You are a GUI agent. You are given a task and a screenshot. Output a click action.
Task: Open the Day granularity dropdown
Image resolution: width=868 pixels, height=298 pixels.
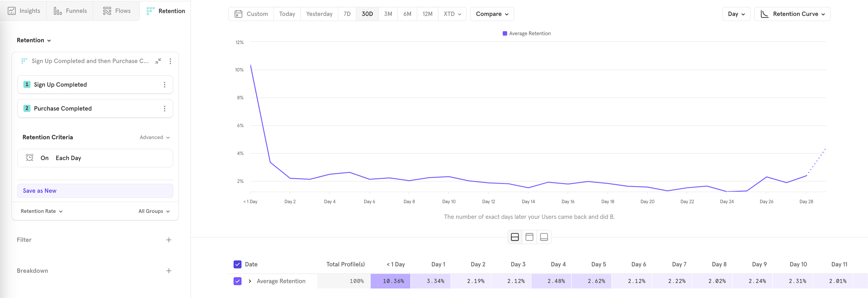pos(736,14)
